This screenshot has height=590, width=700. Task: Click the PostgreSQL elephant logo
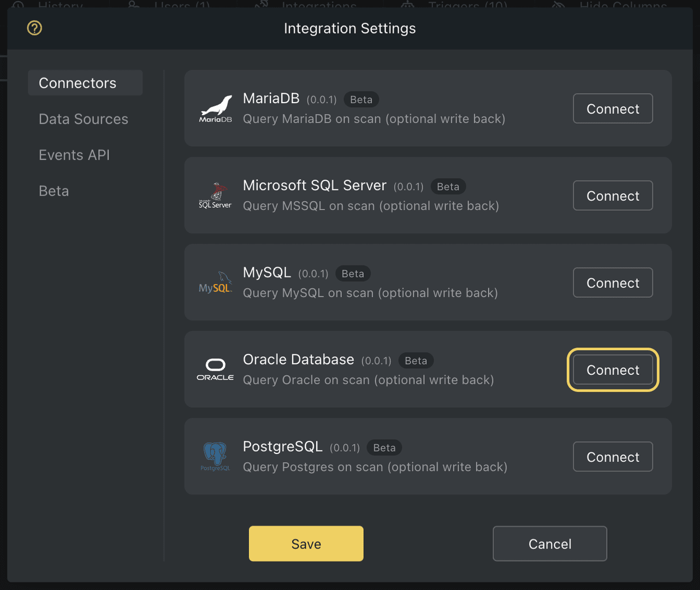[x=215, y=456]
